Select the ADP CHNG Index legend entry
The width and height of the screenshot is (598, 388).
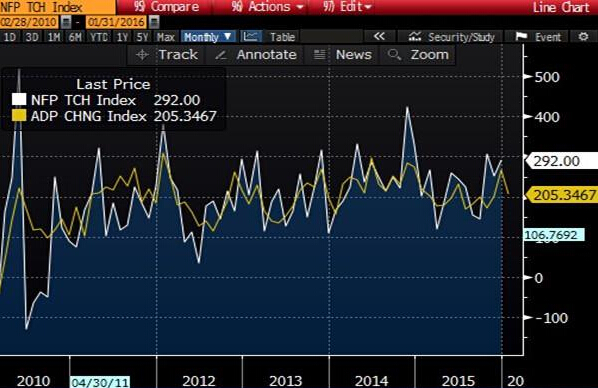coord(88,116)
